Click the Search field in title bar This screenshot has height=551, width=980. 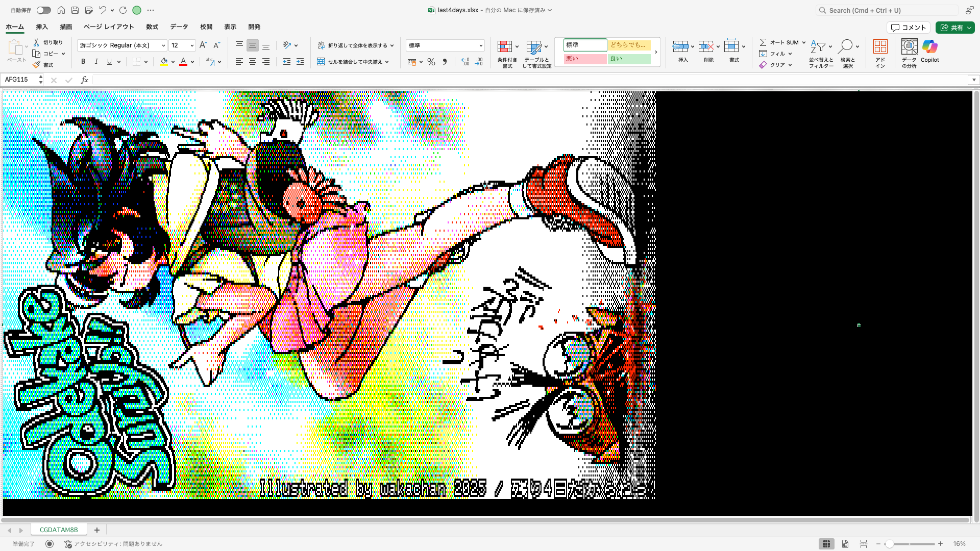[887, 10]
